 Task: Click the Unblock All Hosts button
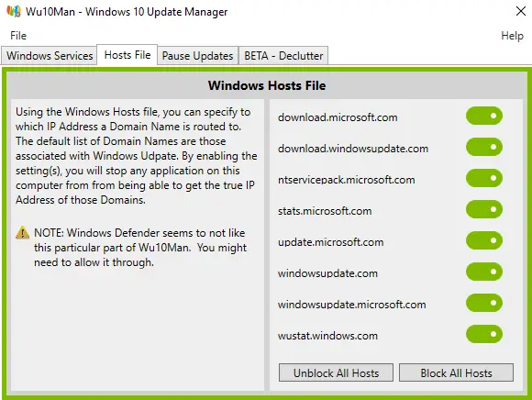pyautogui.click(x=336, y=372)
